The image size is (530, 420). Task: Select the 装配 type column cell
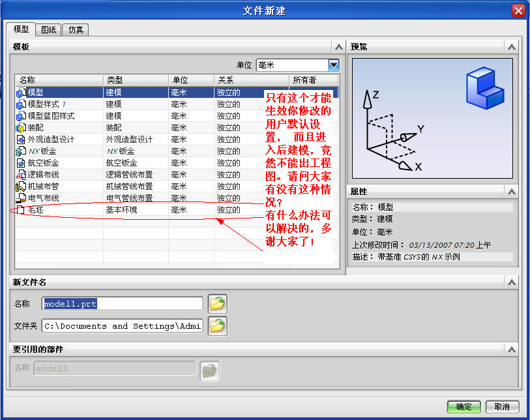136,127
